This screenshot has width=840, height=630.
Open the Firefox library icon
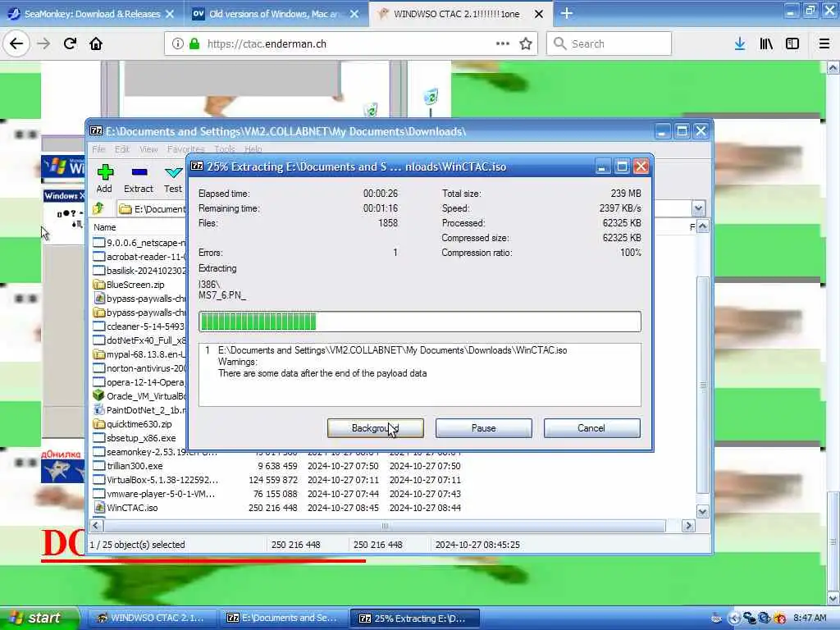coord(766,44)
